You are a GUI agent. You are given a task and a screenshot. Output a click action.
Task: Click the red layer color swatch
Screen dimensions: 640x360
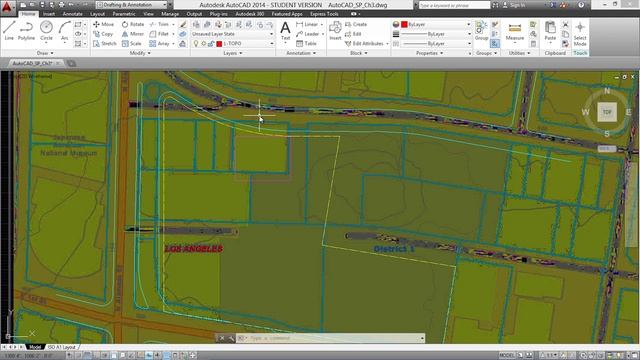219,43
